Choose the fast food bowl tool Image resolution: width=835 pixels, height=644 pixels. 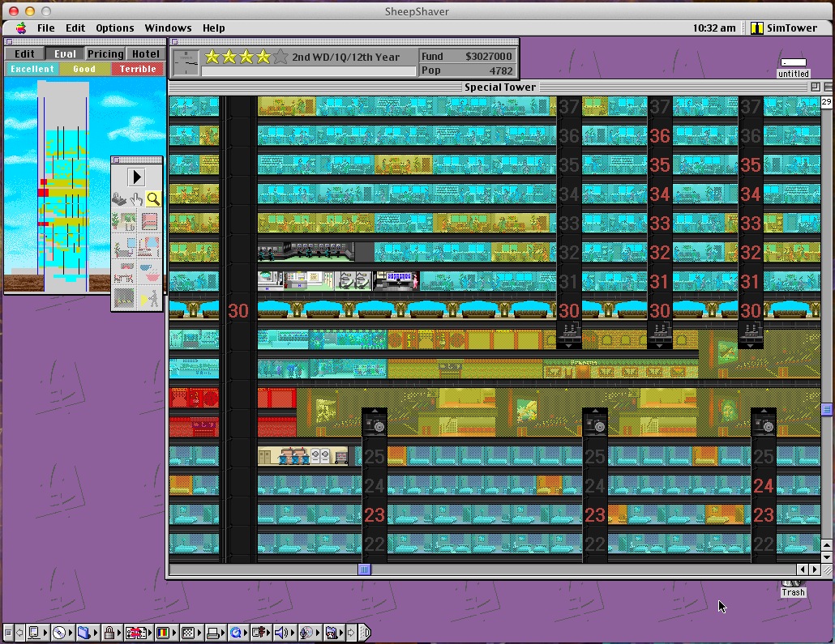(x=150, y=272)
